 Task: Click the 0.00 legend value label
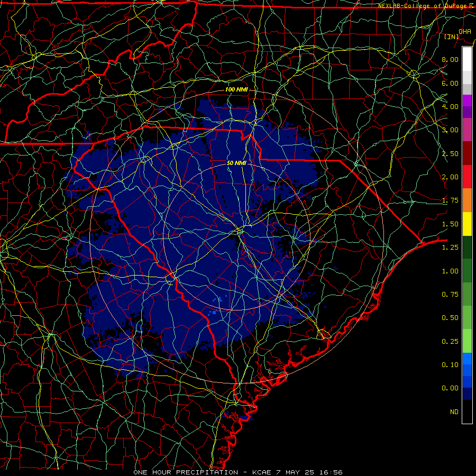click(450, 388)
